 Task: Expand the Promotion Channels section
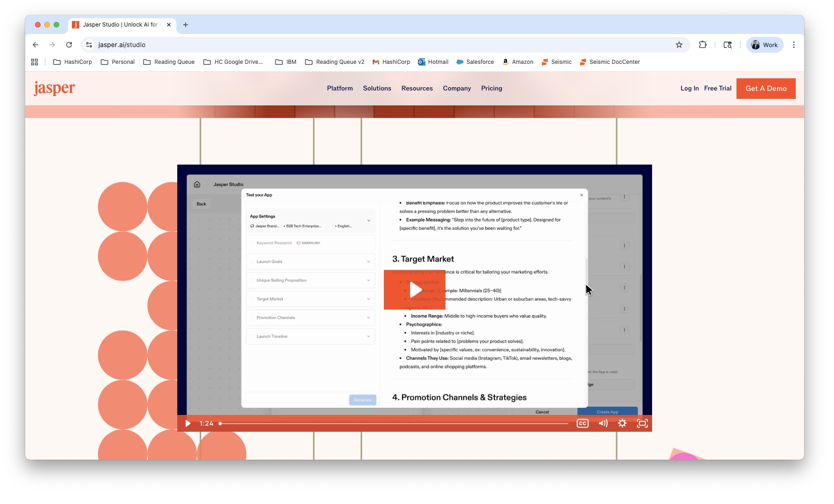point(311,318)
